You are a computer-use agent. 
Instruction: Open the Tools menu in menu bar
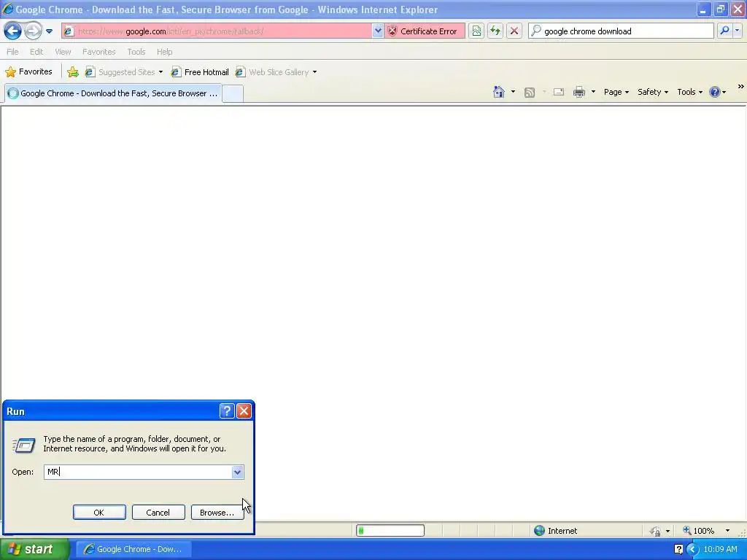pos(136,52)
